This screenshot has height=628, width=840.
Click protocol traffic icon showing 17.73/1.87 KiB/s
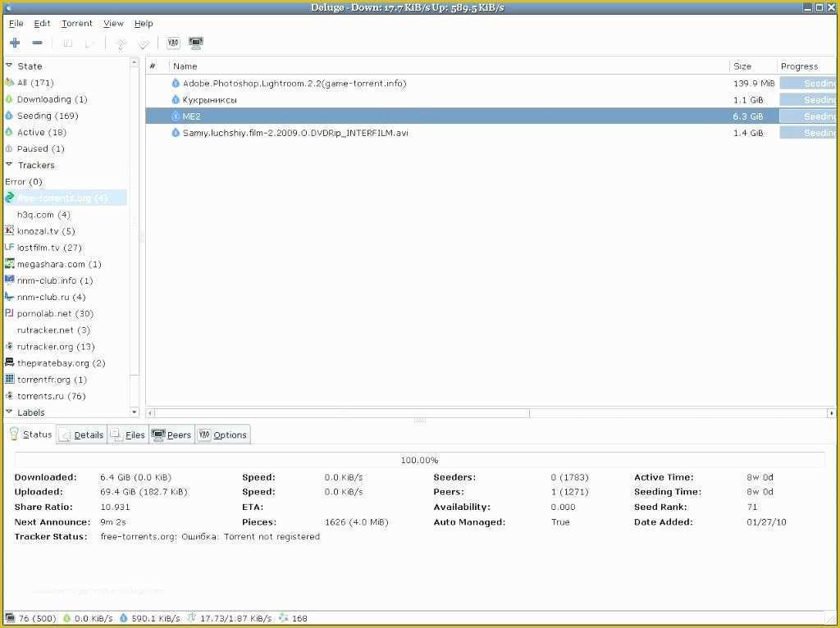coord(191,618)
